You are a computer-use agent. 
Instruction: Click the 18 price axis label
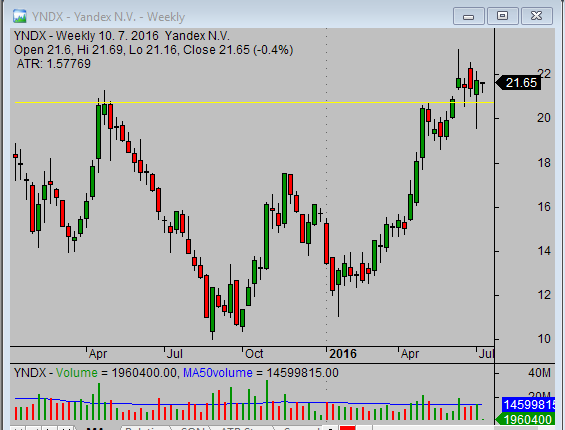(x=544, y=163)
